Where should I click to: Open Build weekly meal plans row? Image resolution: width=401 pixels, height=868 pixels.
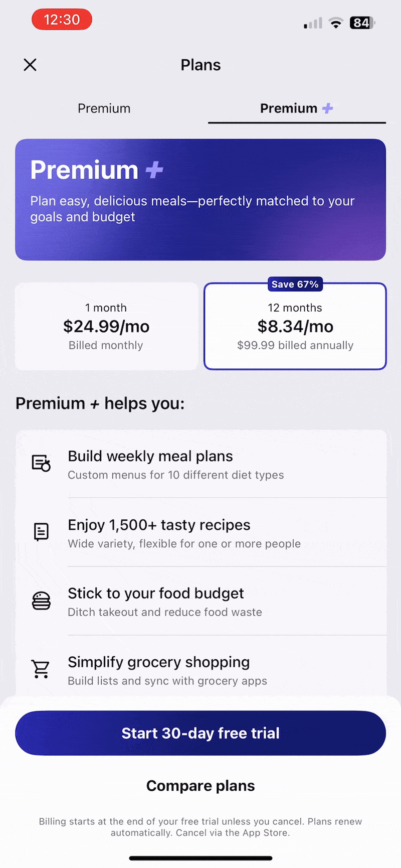200,464
